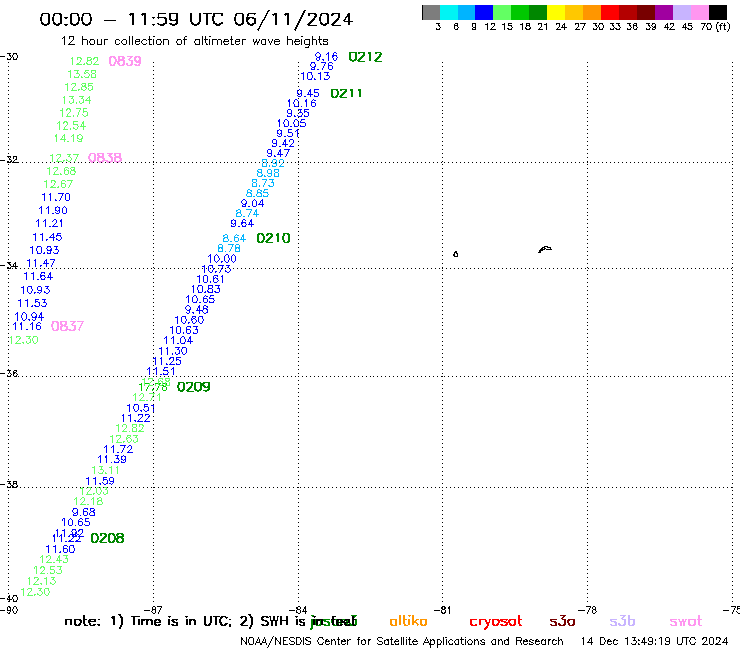Click the NOAA/NESDIS credit line
The width and height of the screenshot is (740, 650).
tap(402, 641)
